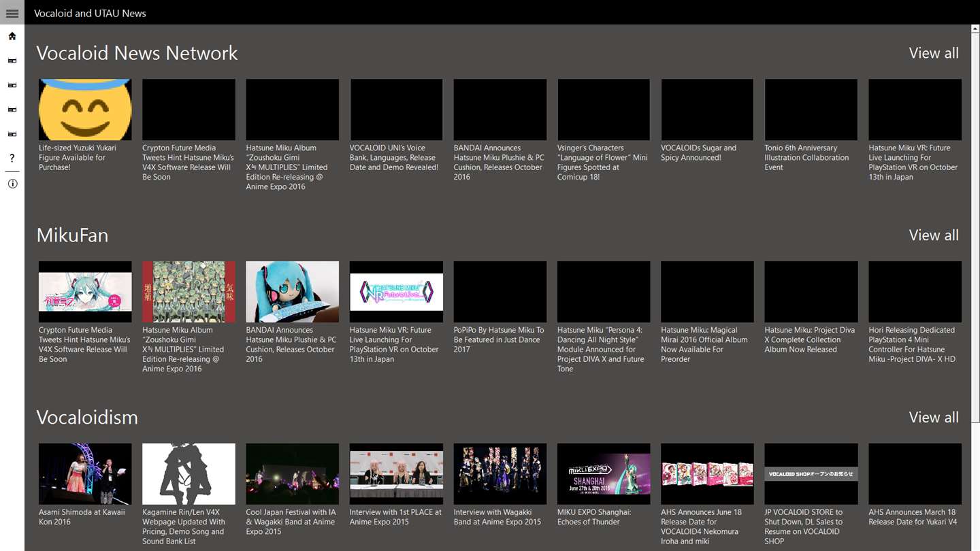Open help via the question mark icon
The image size is (980, 551).
(12, 158)
